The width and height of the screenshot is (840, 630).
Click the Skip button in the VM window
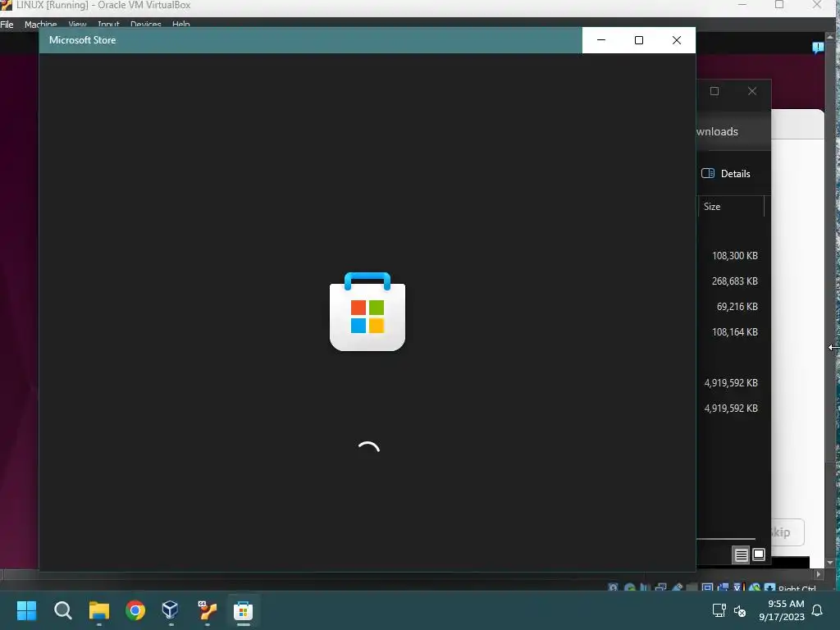point(787,532)
